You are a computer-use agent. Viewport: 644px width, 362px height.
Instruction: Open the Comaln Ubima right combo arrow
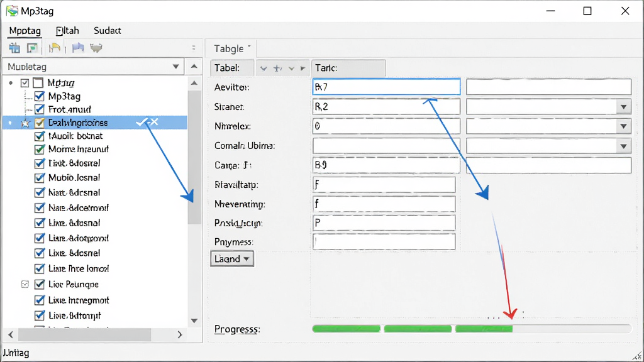623,146
